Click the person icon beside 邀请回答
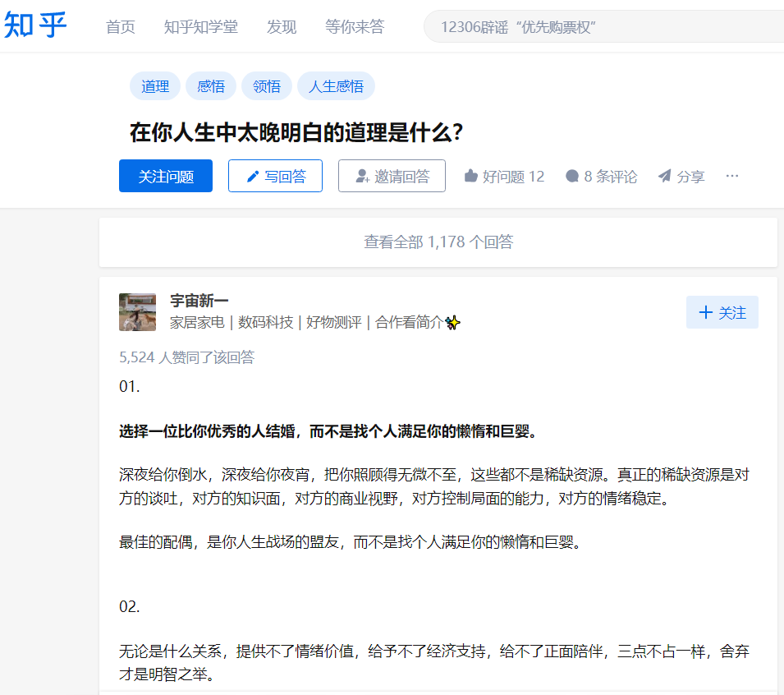This screenshot has width=784, height=695. (363, 175)
